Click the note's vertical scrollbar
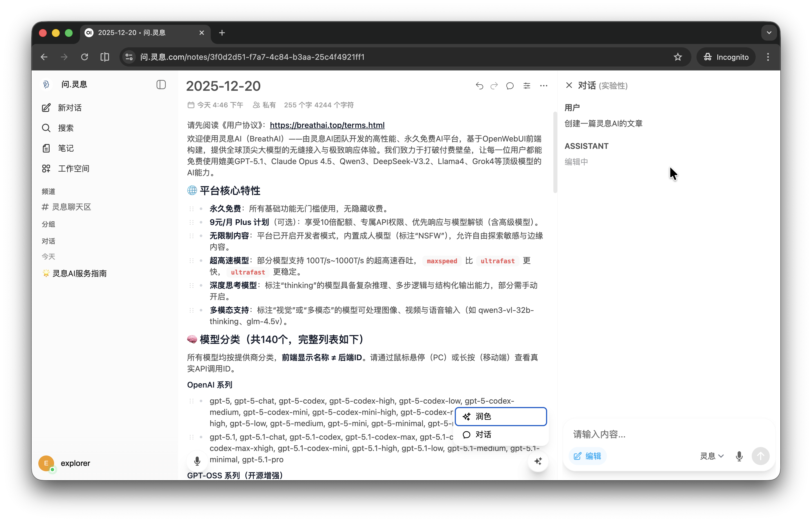 coord(555,152)
